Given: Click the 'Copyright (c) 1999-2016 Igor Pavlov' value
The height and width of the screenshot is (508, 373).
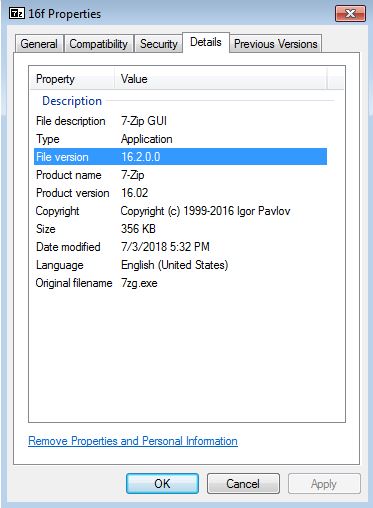Looking at the screenshot, I should point(205,211).
